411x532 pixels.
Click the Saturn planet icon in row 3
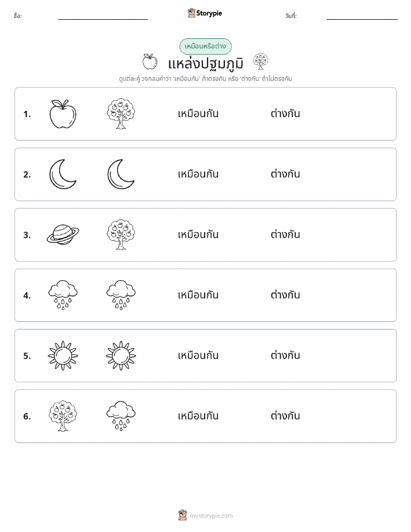pyautogui.click(x=63, y=235)
